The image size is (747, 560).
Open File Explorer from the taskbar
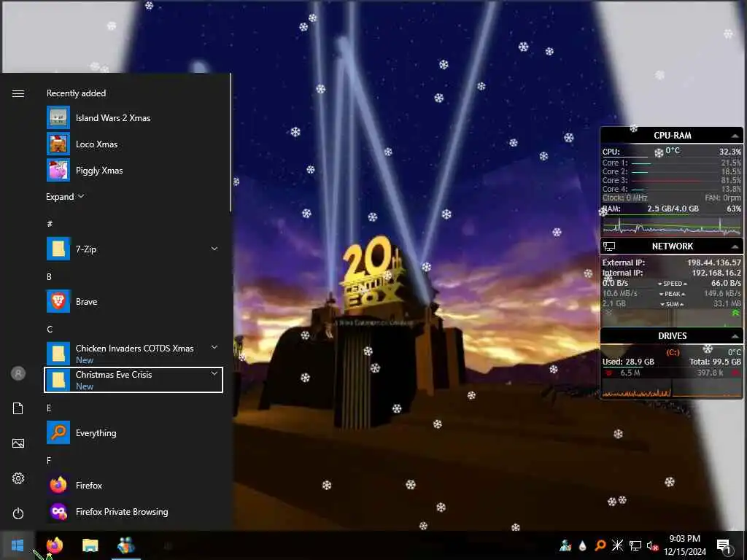pos(90,545)
